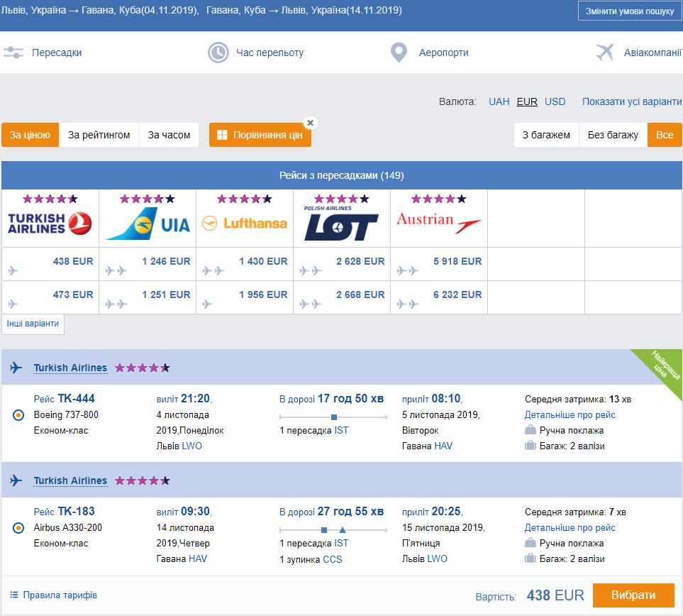Expand the Аеропорти filter

click(x=443, y=53)
